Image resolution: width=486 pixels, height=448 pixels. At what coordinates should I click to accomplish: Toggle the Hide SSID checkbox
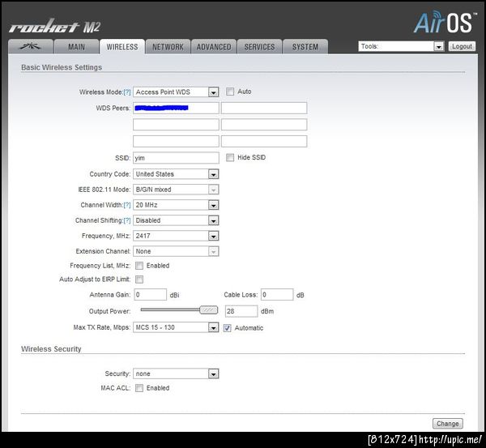(230, 157)
